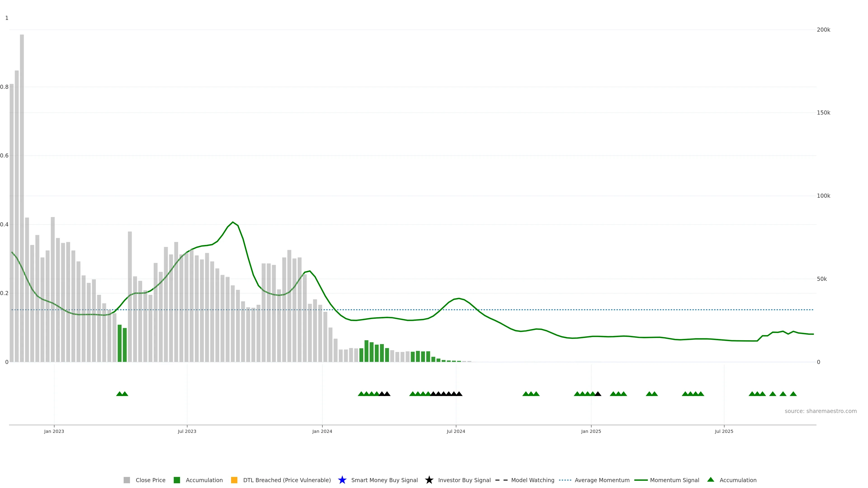This screenshot has width=868, height=488.
Task: Toggle the Momentum Signal legend label
Action: (x=674, y=480)
